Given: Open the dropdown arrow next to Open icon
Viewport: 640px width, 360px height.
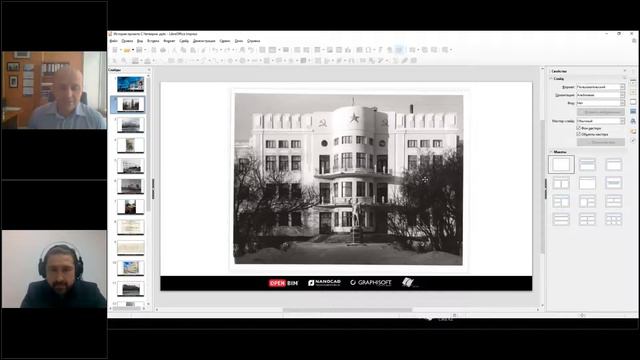Looking at the screenshot, I should (133, 50).
